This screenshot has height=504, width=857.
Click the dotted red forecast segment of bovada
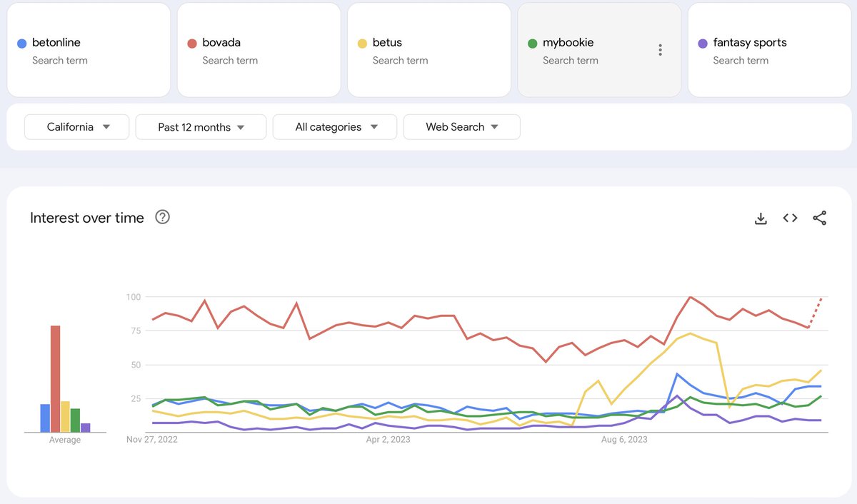tap(815, 313)
